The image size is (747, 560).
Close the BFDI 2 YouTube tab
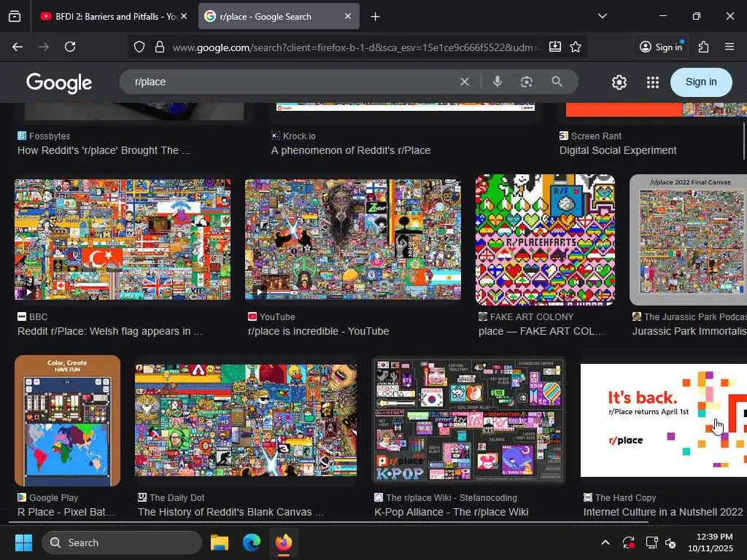point(184,16)
